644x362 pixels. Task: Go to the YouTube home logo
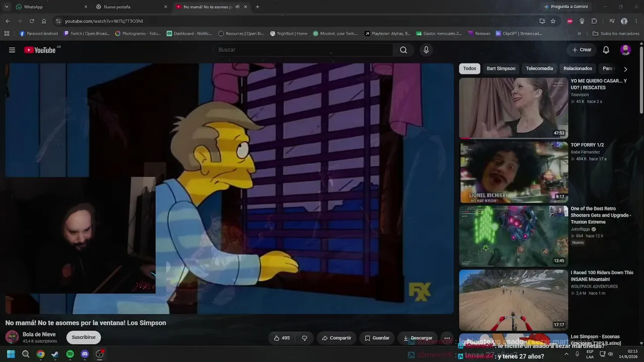click(40, 50)
